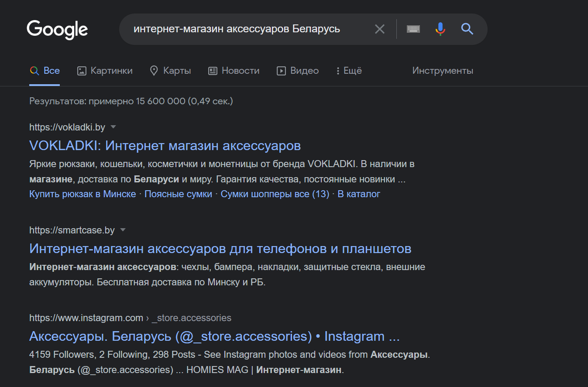
Task: Open Поясные сумки sitelink
Action: click(x=178, y=194)
